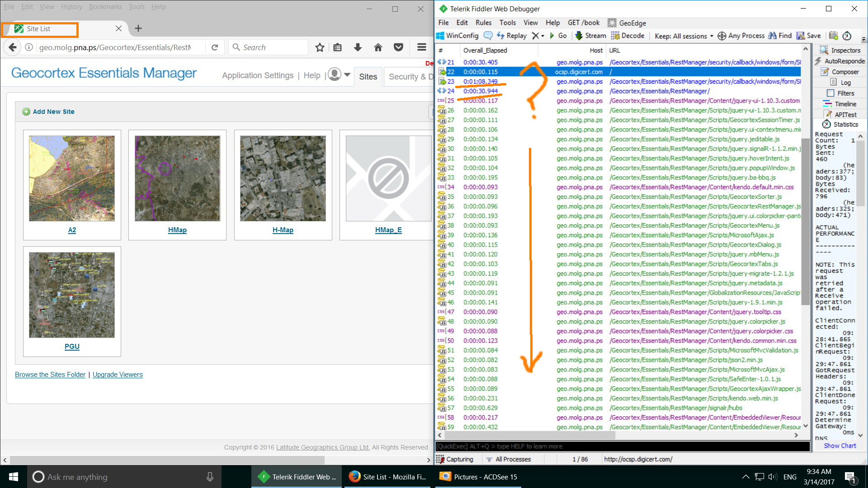Viewport: 868px width, 488px height.
Task: Open the Keep: All sessions dropdown
Action: click(684, 36)
